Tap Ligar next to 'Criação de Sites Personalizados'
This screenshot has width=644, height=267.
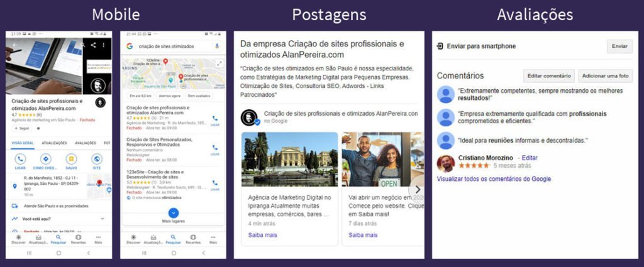click(215, 150)
